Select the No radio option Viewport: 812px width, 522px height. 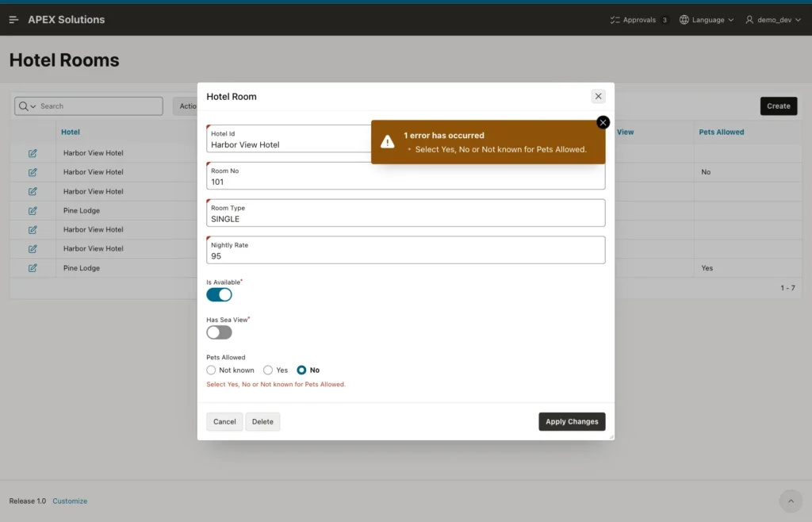tap(301, 370)
